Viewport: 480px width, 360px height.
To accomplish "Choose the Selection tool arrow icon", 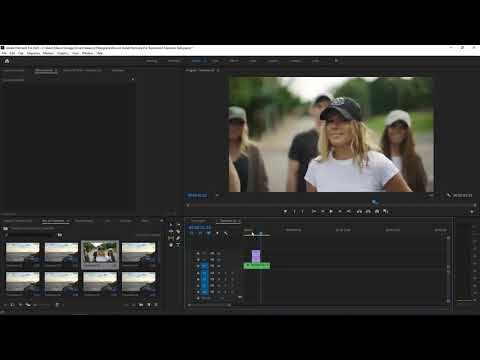I will [171, 225].
